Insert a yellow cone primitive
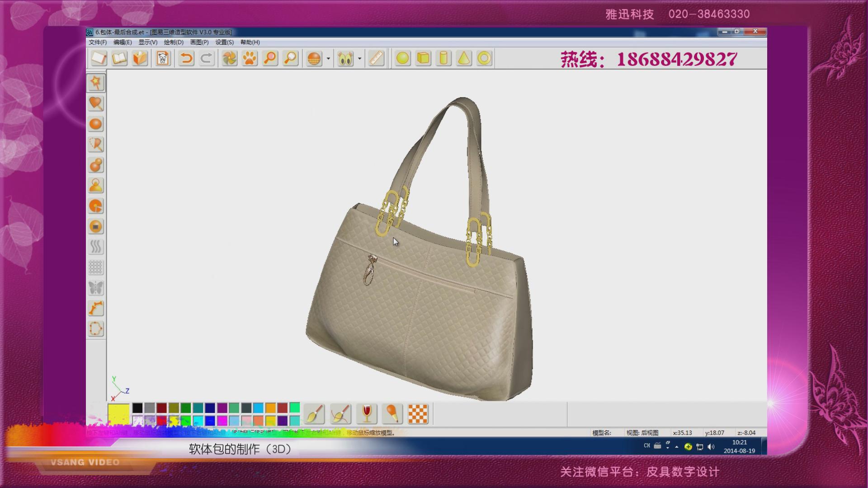This screenshot has width=868, height=488. [464, 58]
